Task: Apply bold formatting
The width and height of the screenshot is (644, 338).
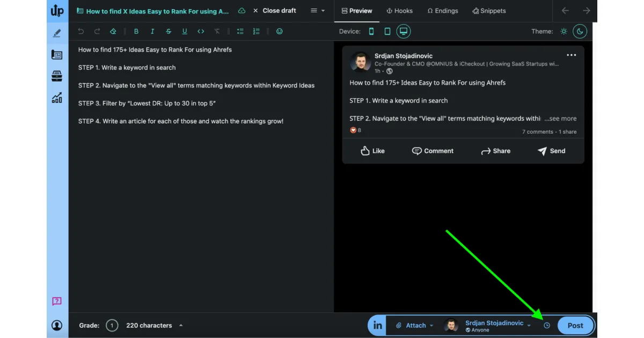Action: pos(136,32)
